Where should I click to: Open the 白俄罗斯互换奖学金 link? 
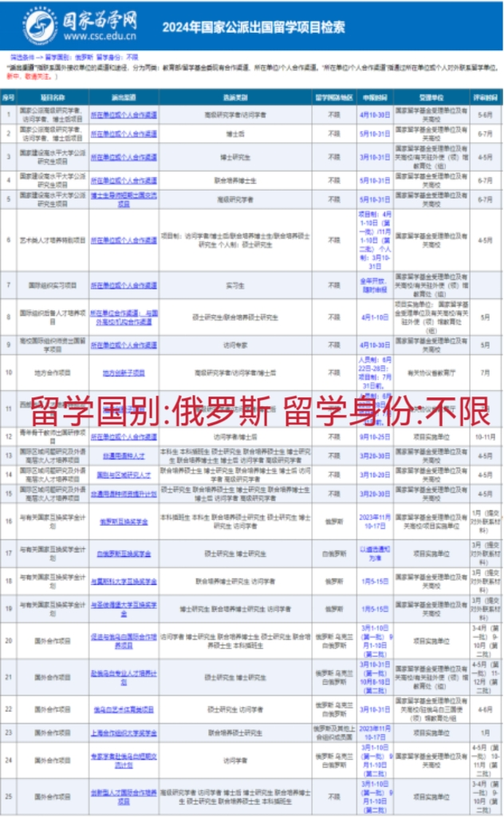(x=124, y=554)
